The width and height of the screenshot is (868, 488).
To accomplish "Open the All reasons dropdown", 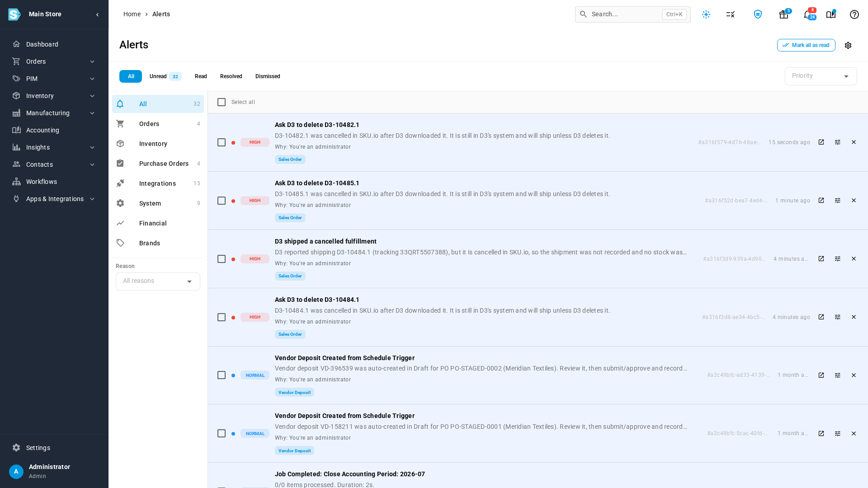I will click(x=158, y=282).
